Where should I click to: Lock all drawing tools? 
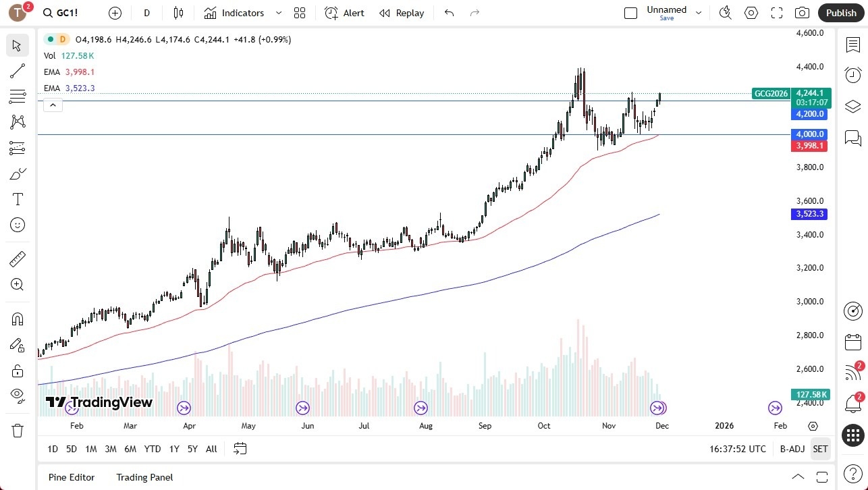[18, 371]
